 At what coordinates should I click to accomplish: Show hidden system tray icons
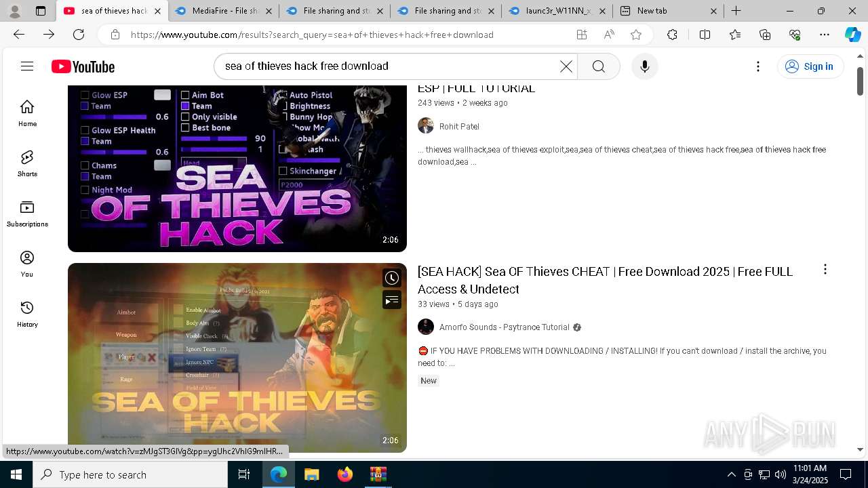click(x=731, y=474)
